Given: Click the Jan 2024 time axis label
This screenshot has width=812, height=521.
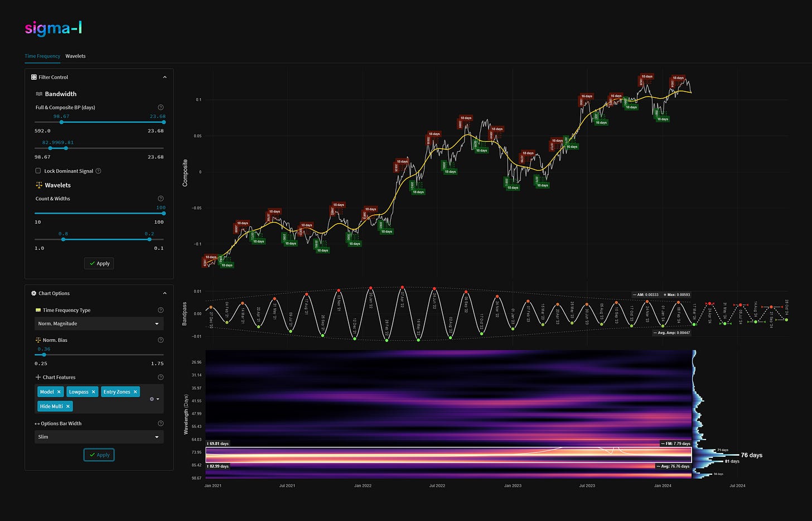Looking at the screenshot, I should coord(663,486).
